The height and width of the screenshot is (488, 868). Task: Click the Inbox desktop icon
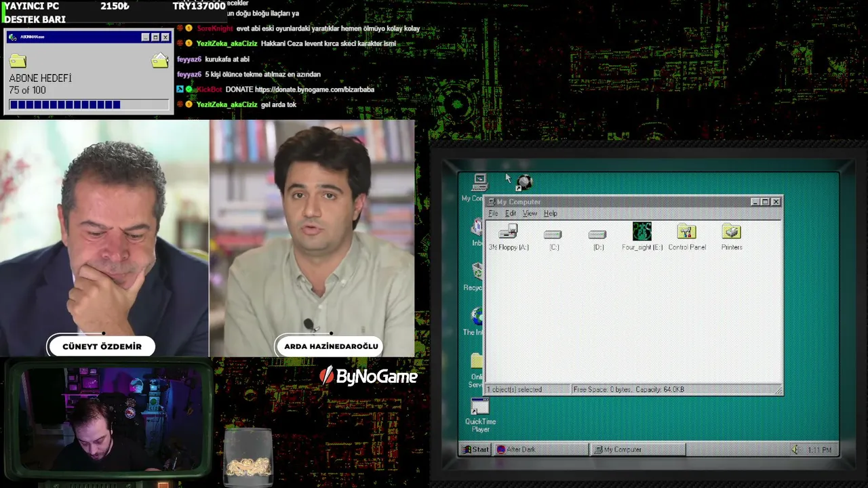coord(478,227)
